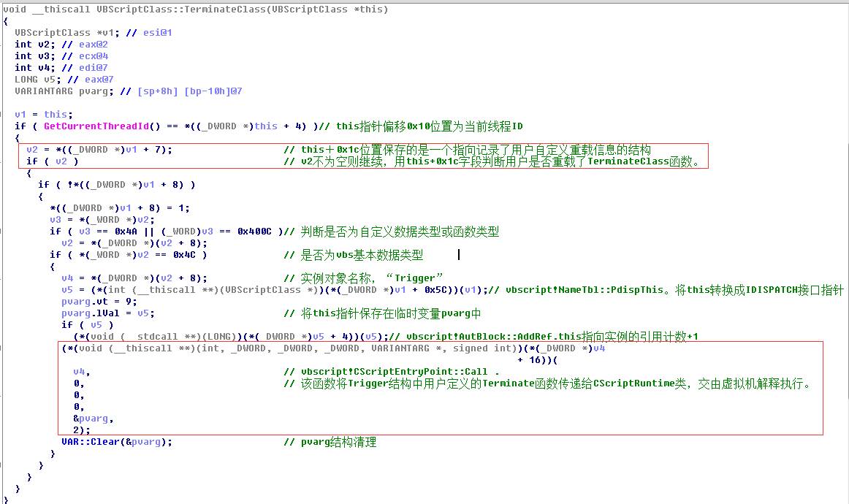
Task: Click the GetCurrentThreadId() call
Action: [x=102, y=126]
